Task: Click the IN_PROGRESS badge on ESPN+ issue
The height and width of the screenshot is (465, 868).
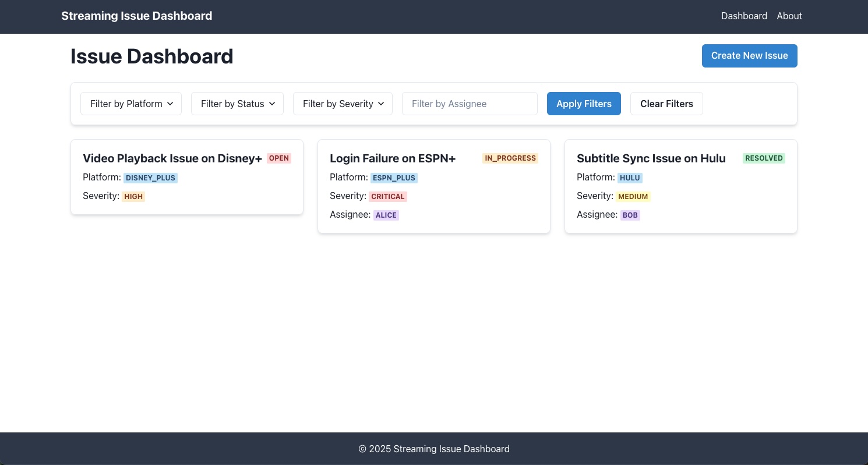Action: (510, 158)
